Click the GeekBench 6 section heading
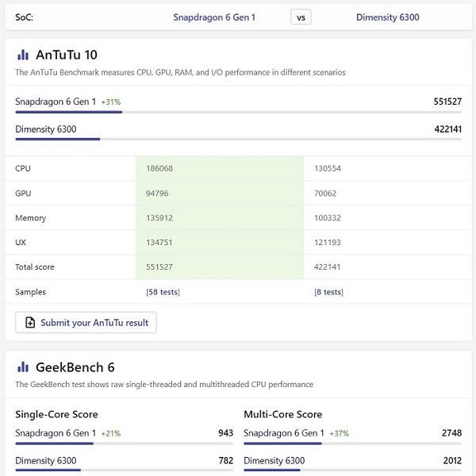 point(75,367)
